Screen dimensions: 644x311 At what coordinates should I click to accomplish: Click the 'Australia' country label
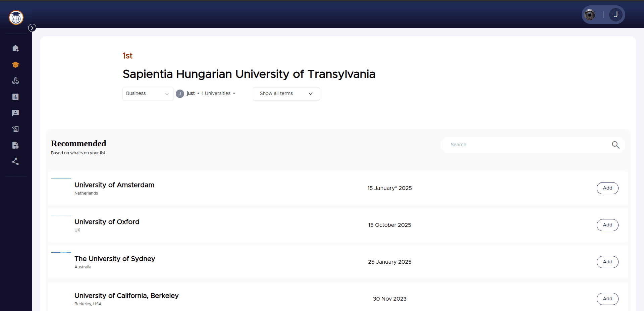[x=83, y=267]
